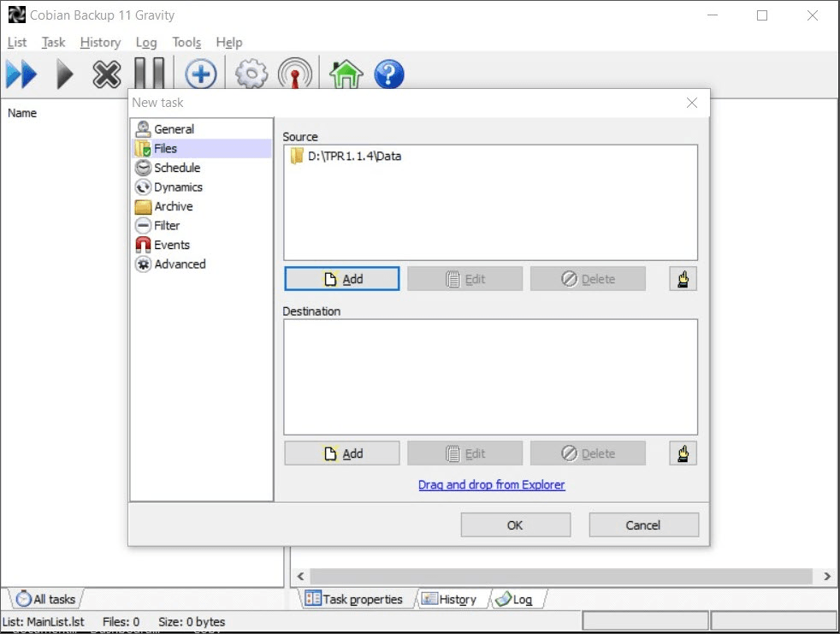The image size is (840, 634).
Task: Click the horizontal scrollbar left arrow
Action: point(300,576)
